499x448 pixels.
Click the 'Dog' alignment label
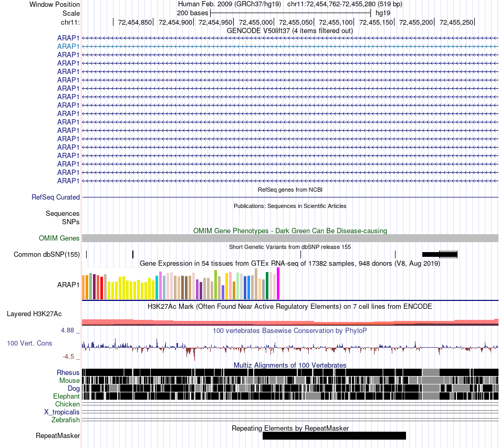point(74,389)
